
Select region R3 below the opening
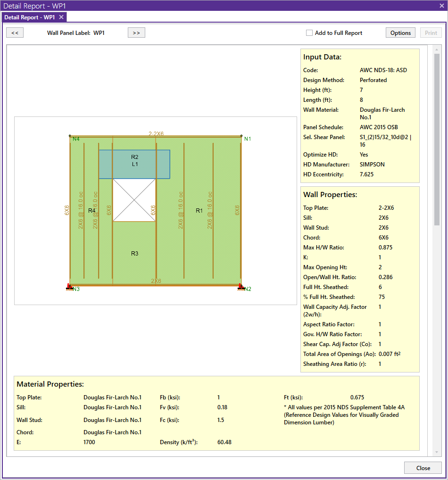(134, 254)
